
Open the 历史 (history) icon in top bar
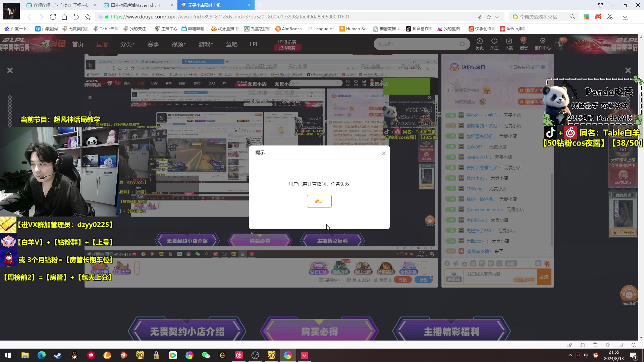(x=480, y=44)
